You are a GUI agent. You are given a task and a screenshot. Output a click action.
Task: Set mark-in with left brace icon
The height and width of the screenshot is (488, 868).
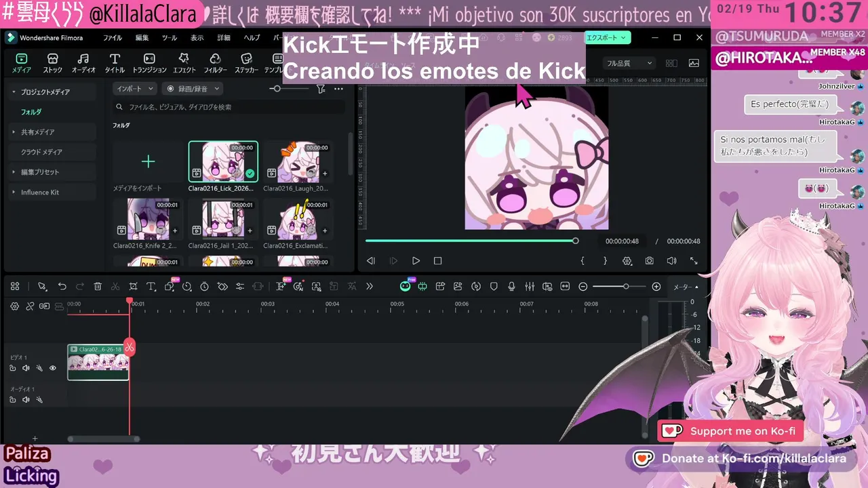583,261
